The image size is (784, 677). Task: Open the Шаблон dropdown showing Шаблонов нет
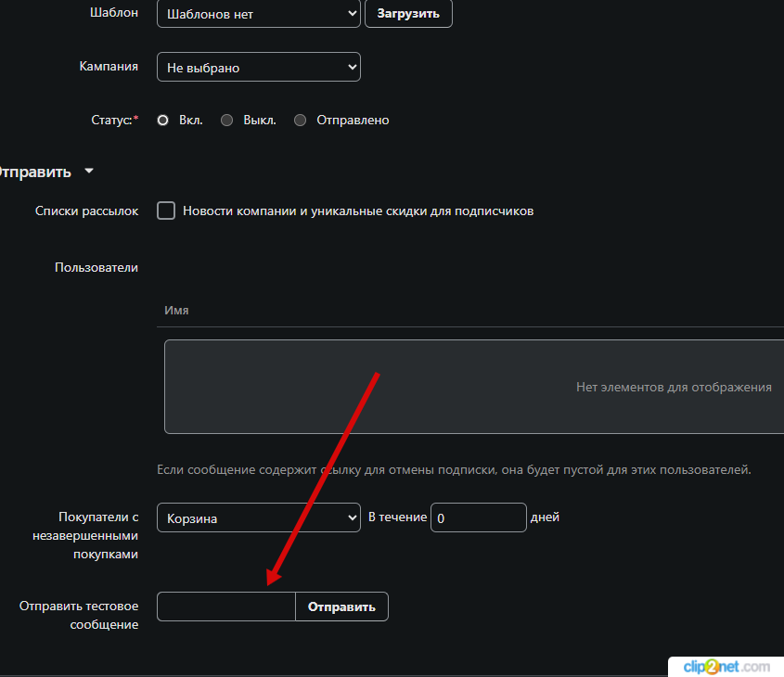point(258,14)
